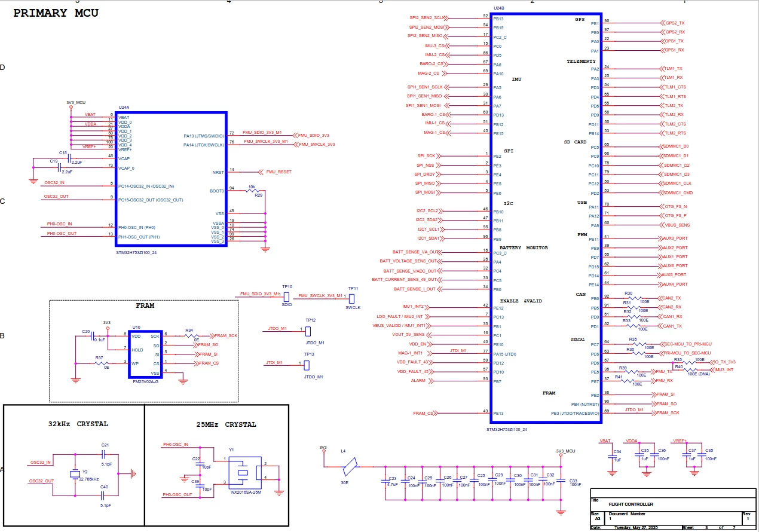The width and height of the screenshot is (759, 532).
Task: Click the PRI-MCU_TO_SEC-MCU net label
Action: point(687,353)
